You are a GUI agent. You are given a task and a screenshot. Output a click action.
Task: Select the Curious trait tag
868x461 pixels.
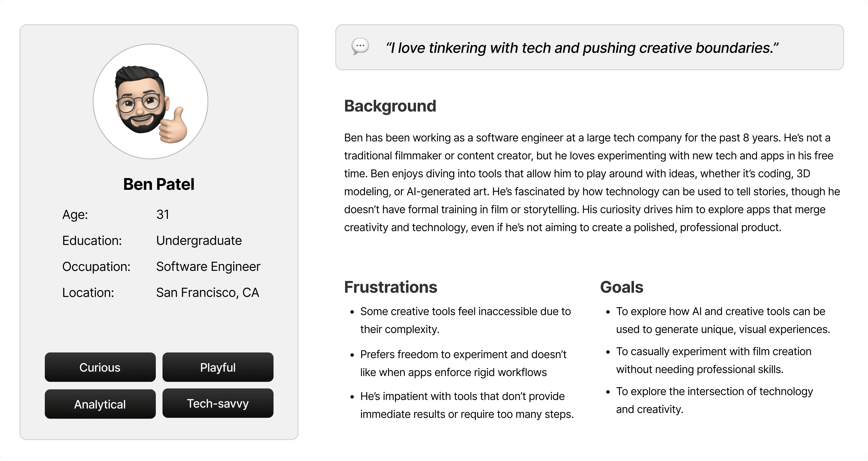100,367
